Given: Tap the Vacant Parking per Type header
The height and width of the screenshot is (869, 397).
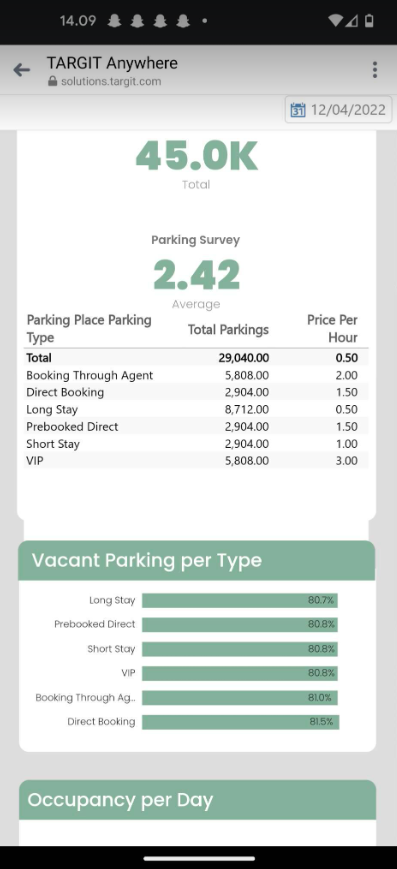Looking at the screenshot, I should point(197,560).
